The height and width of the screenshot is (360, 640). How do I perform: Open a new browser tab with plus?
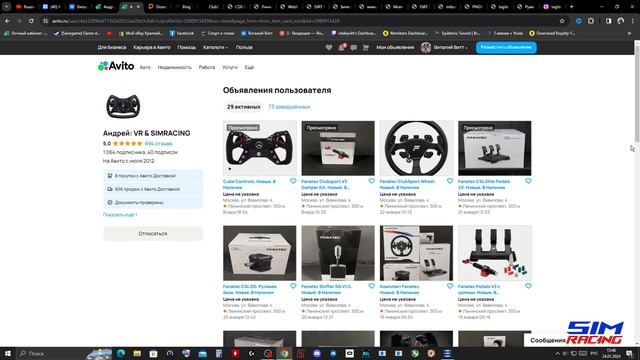point(571,7)
